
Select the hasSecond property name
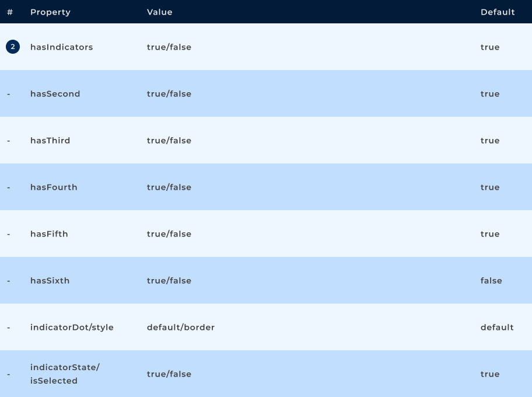[55, 94]
